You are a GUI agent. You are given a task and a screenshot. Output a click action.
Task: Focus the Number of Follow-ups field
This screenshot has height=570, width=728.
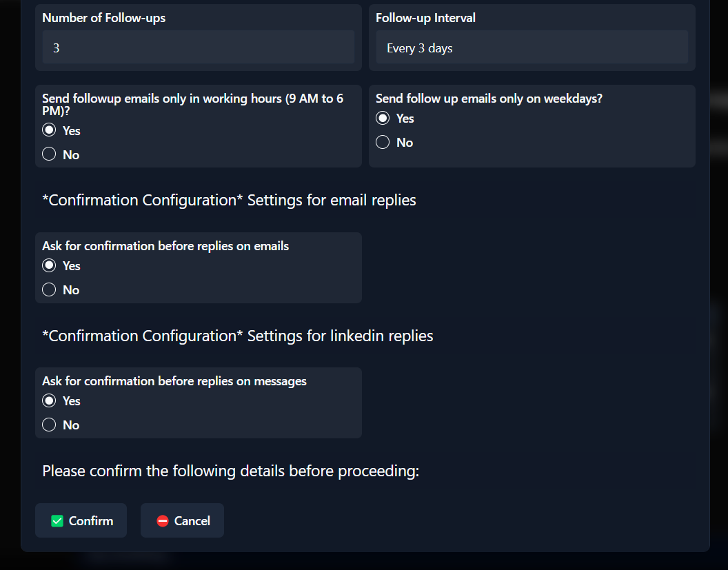coord(198,48)
